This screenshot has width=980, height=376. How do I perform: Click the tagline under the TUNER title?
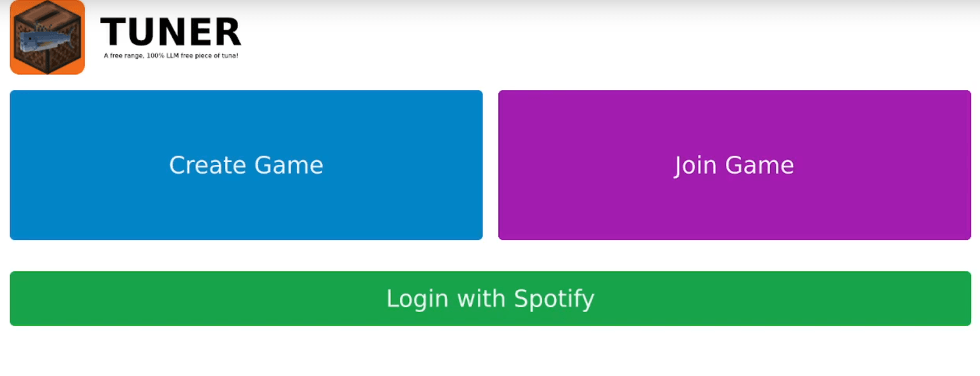pos(170,56)
